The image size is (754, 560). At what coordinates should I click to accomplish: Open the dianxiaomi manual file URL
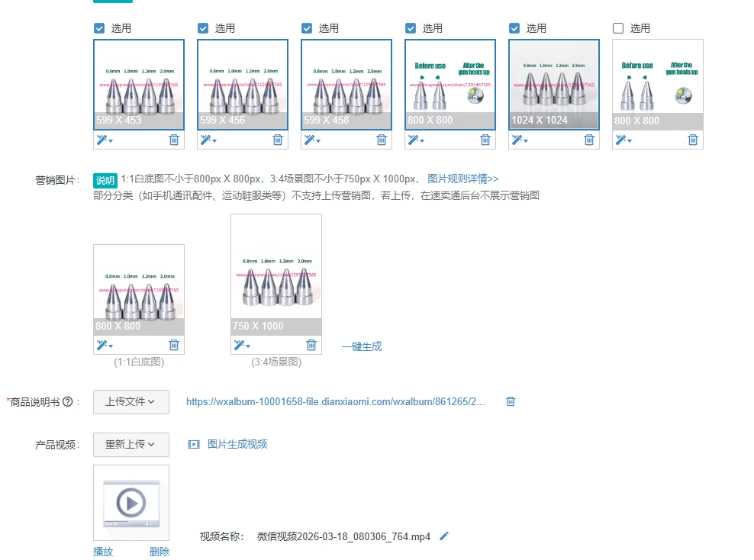[x=336, y=401]
